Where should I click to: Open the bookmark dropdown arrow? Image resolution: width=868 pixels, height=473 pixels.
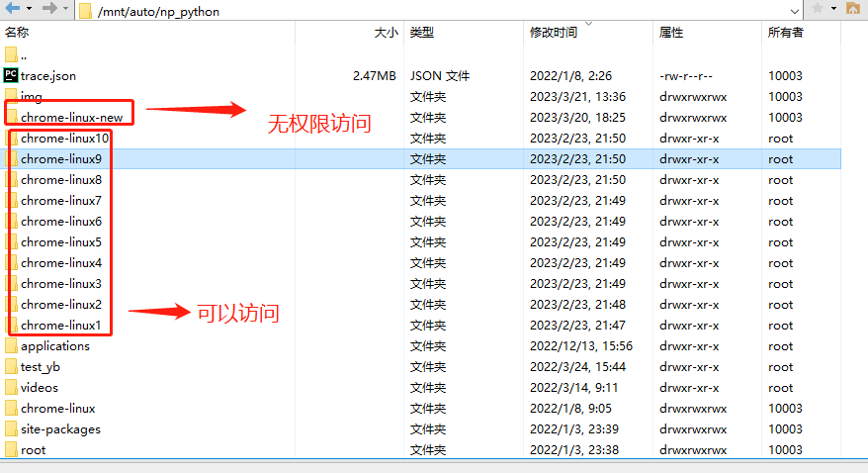pos(833,9)
